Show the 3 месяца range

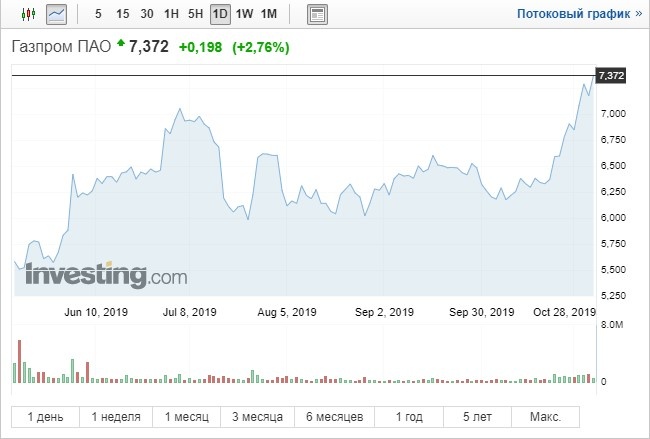257,417
